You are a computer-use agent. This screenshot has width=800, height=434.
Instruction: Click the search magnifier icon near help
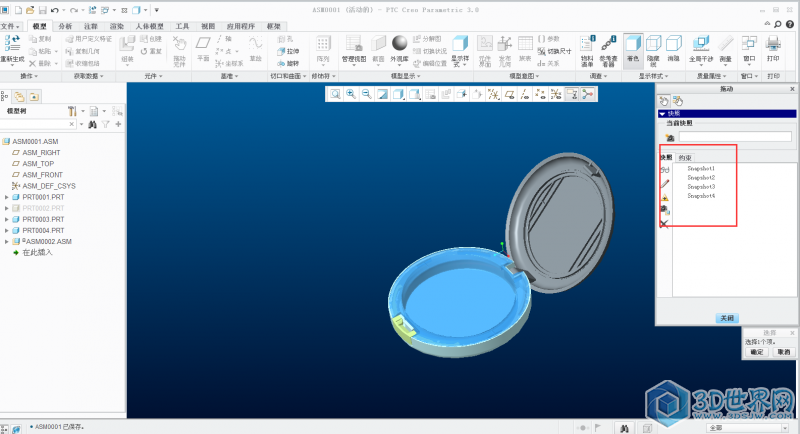tap(778, 24)
